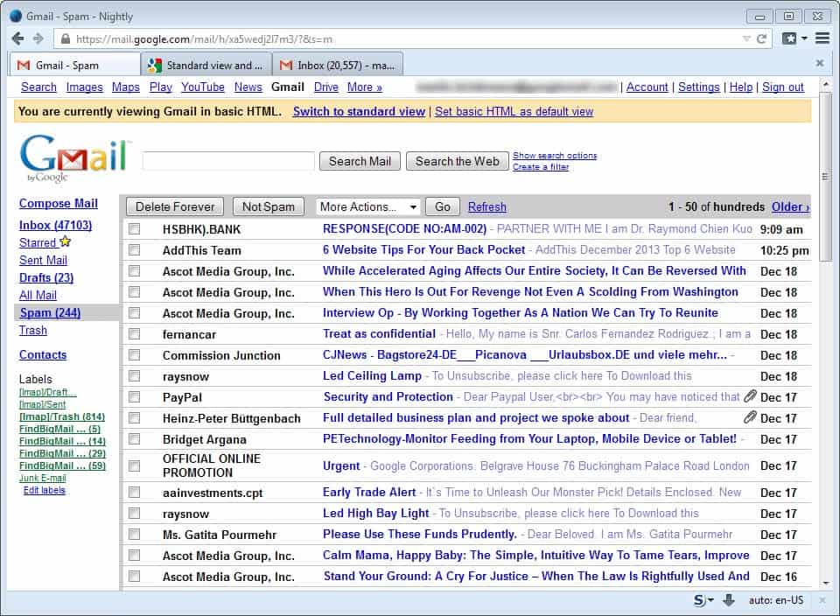Screen dimensions: 840x616
Task: Go back with the browser back arrow
Action: coord(17,38)
